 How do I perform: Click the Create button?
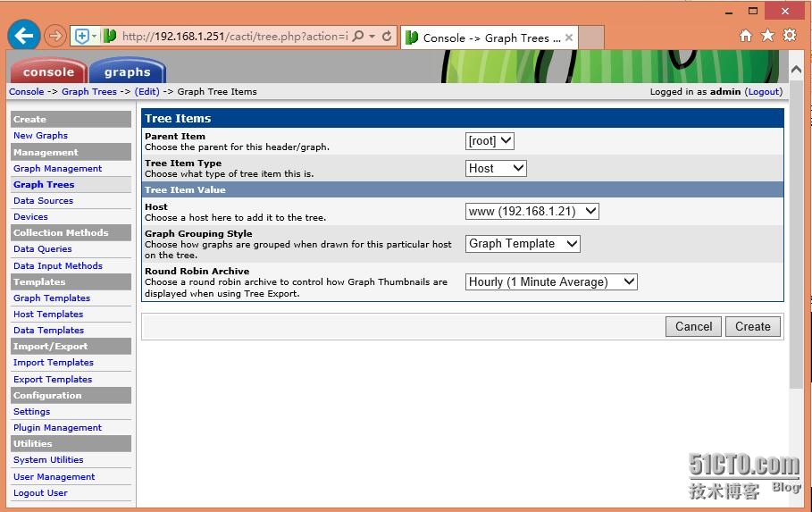[752, 326]
